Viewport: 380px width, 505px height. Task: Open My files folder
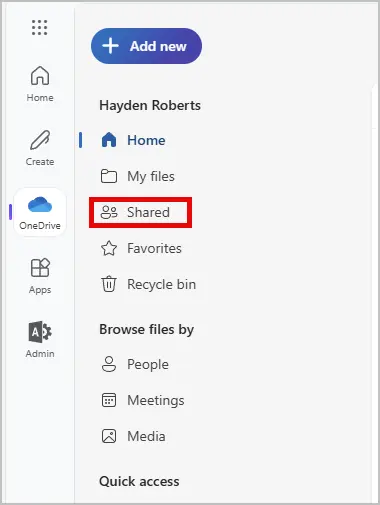click(138, 176)
